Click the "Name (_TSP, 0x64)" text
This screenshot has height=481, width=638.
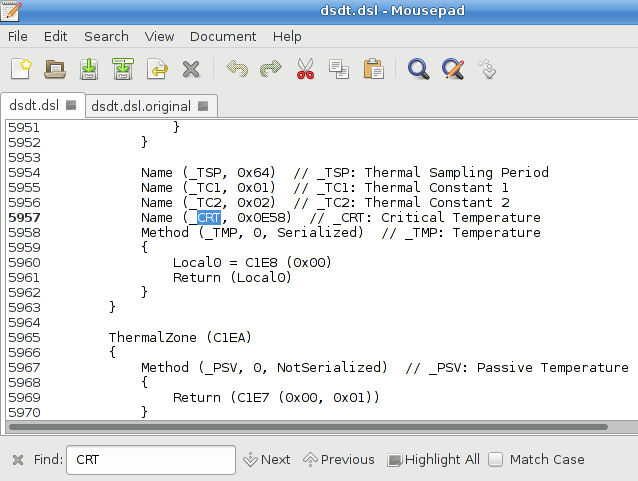(208, 173)
